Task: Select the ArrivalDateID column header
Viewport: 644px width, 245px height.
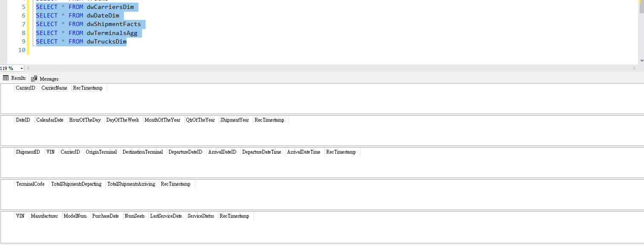Action: click(223, 152)
